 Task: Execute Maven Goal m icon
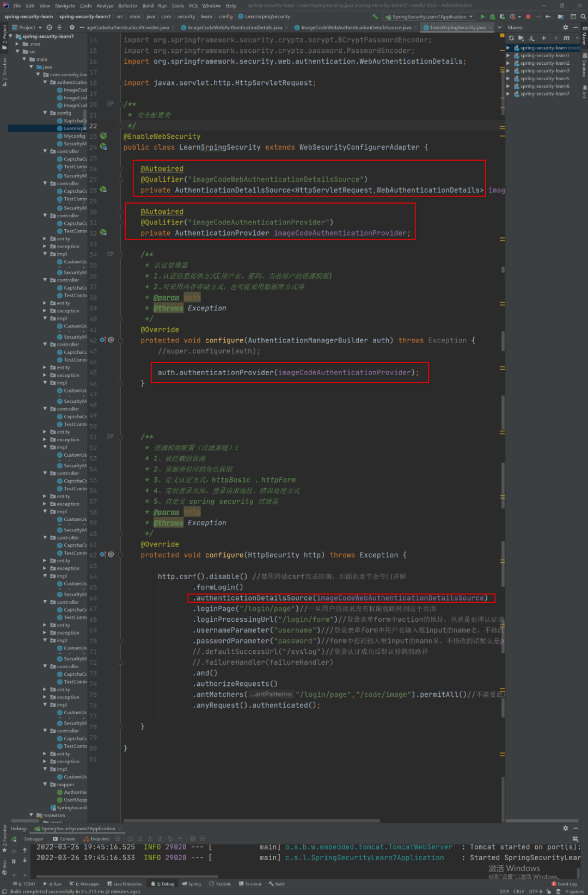[x=566, y=38]
